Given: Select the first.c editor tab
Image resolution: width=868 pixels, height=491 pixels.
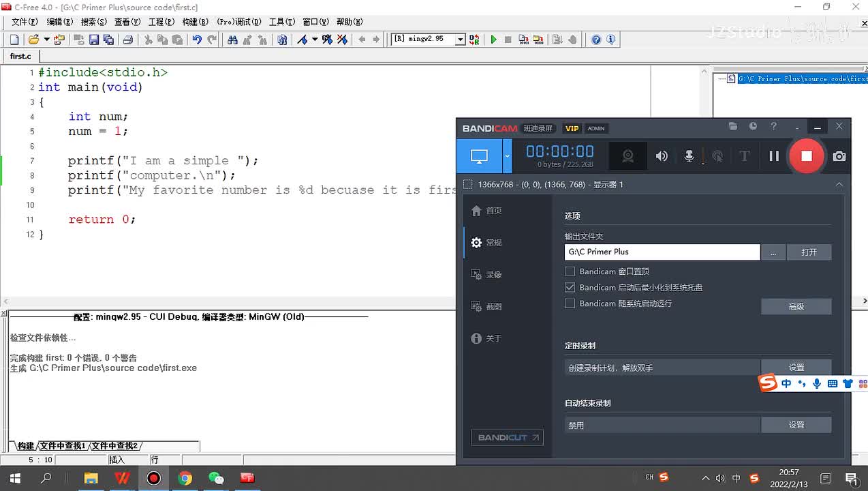Looking at the screenshot, I should [20, 56].
